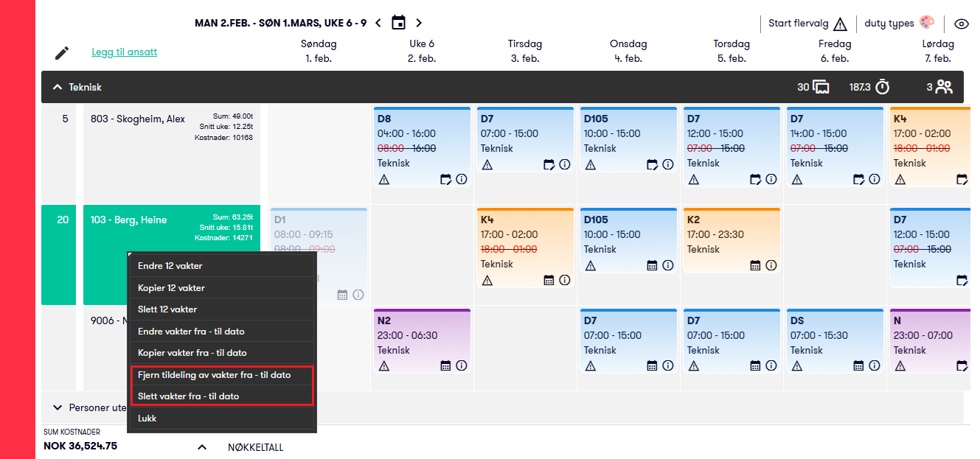Click the people count icon in Teknisk bar
Viewport: 980px width, 459px height.
click(945, 88)
